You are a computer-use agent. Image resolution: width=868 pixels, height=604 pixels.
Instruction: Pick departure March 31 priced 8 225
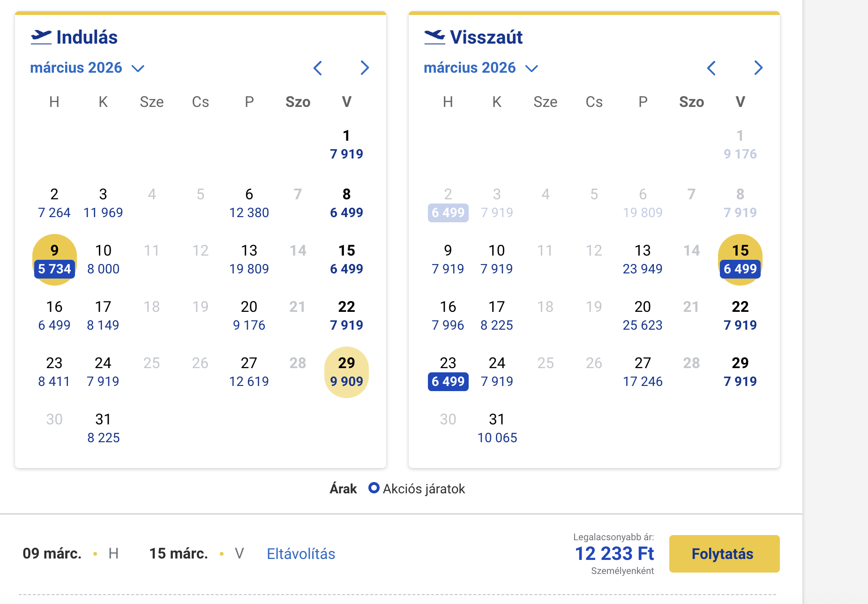pos(103,428)
